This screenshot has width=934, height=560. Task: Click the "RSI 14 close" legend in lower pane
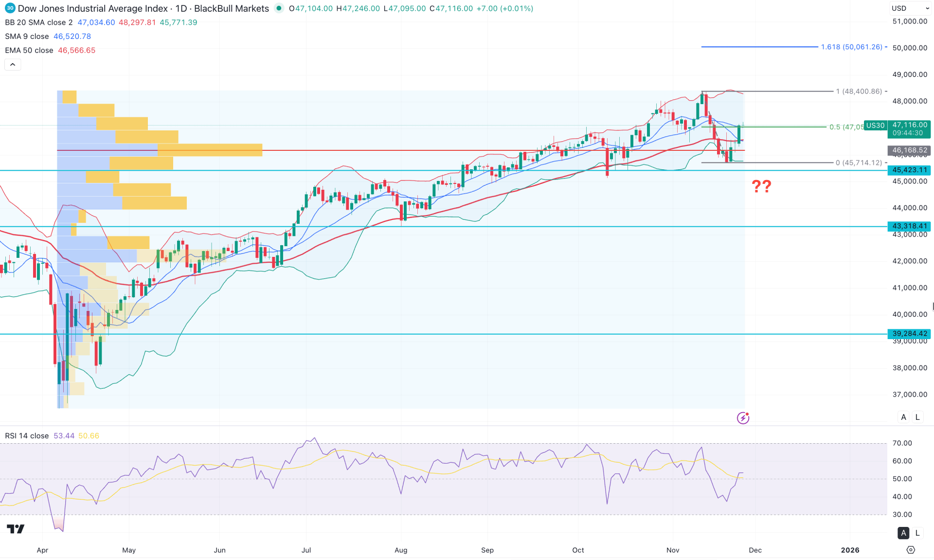tap(26, 435)
